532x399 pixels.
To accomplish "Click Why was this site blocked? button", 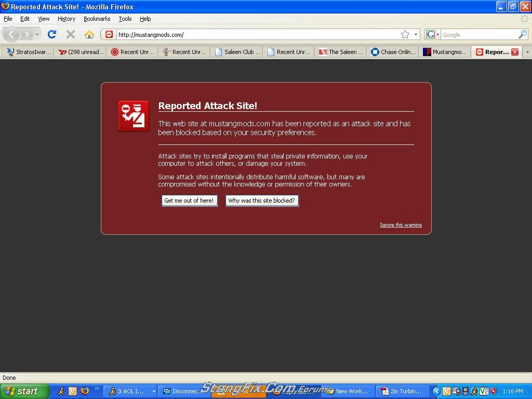I will click(x=262, y=201).
